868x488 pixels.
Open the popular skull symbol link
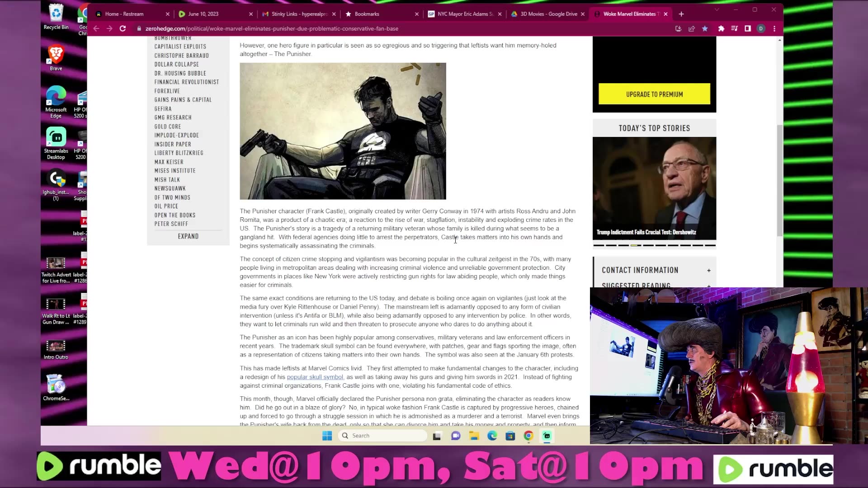tap(315, 377)
